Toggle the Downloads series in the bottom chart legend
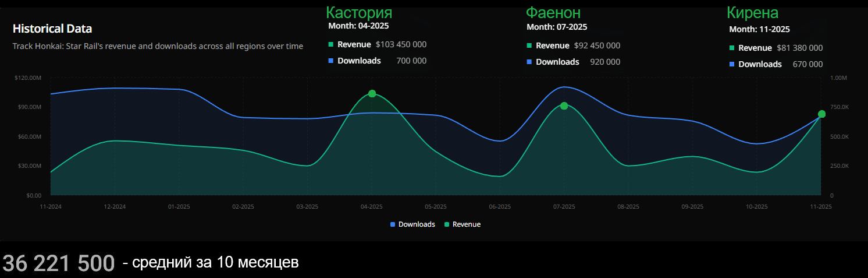The height and width of the screenshot is (278, 868). pyautogui.click(x=412, y=224)
